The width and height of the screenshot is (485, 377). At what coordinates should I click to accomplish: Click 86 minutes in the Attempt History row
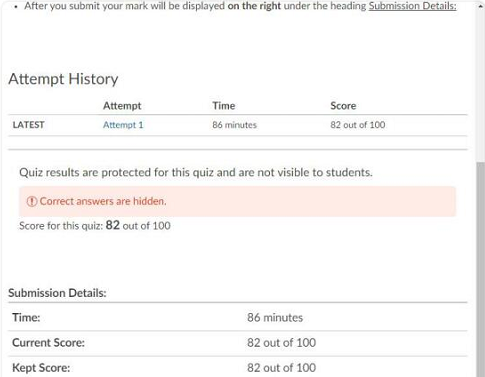[235, 125]
